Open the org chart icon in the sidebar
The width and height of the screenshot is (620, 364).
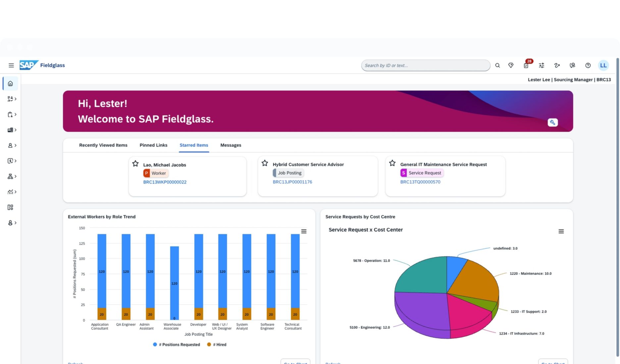click(10, 176)
